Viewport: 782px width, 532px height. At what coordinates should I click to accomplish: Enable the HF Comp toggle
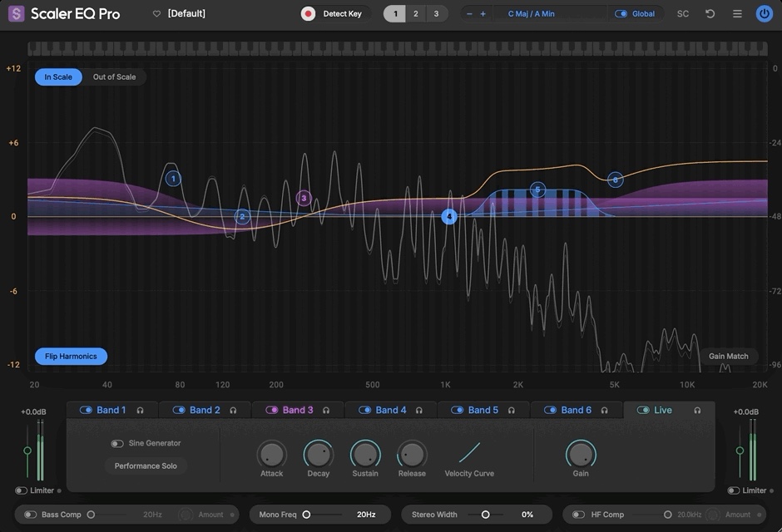pos(578,515)
